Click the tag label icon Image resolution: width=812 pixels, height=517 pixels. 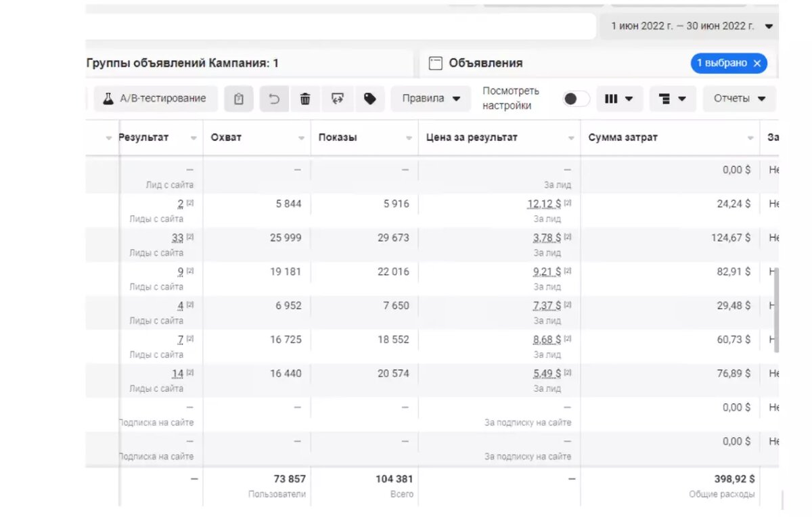pos(369,99)
